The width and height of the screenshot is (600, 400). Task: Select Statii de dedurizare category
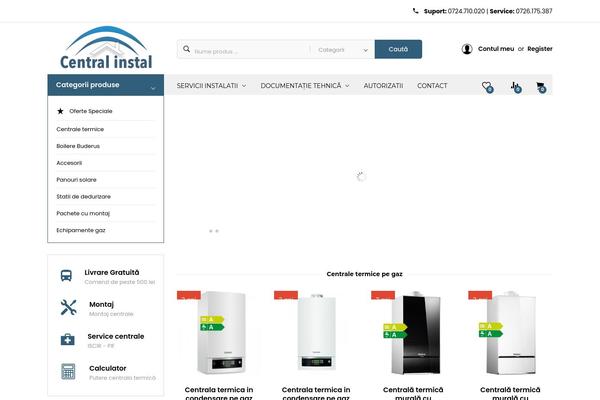(83, 197)
